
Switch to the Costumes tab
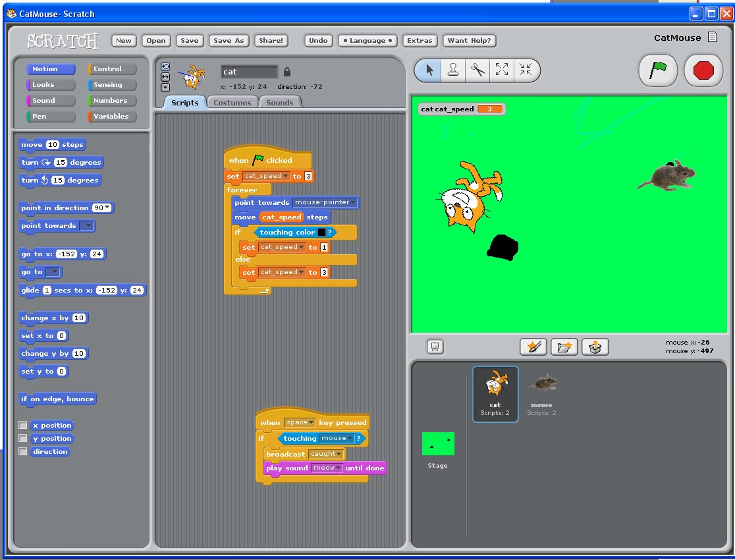(x=232, y=103)
